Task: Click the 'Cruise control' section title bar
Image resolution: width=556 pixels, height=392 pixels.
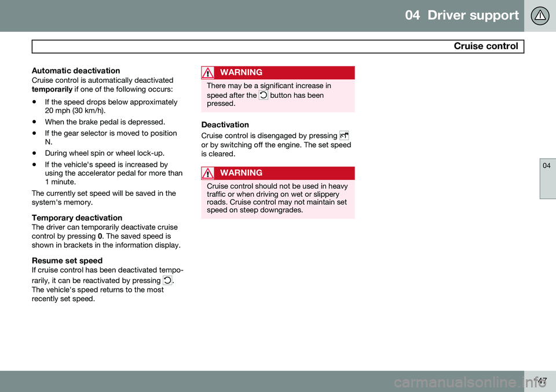Action: 277,46
